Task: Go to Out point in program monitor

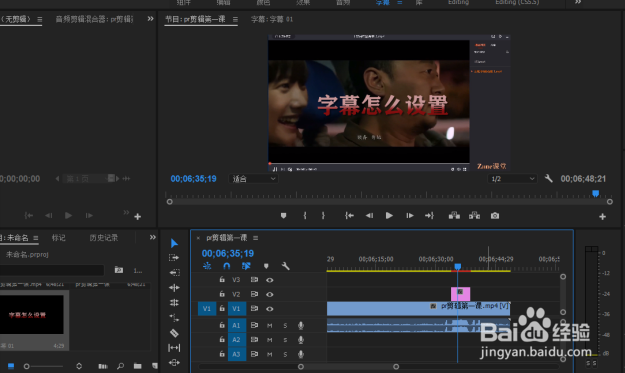Action: click(x=429, y=216)
